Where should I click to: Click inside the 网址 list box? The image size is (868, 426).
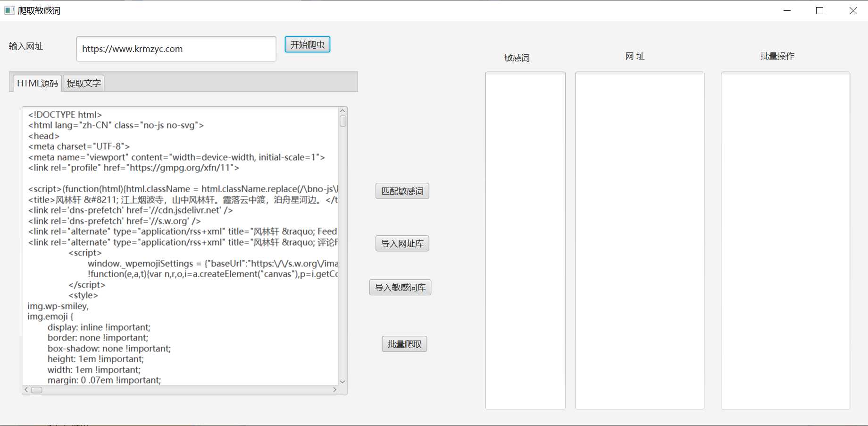point(639,240)
